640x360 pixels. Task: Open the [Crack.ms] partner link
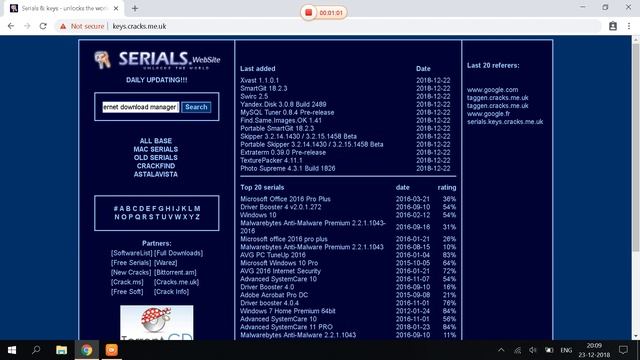(x=127, y=282)
